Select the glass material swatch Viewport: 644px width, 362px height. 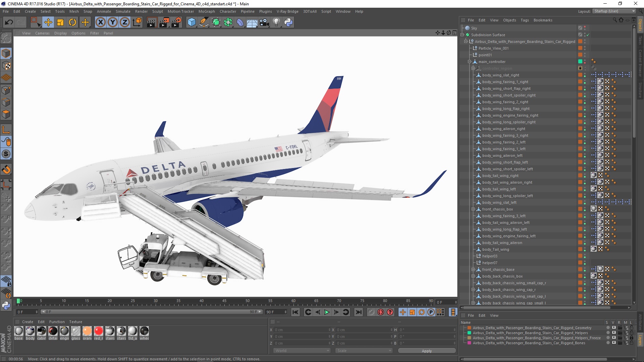[76, 331]
